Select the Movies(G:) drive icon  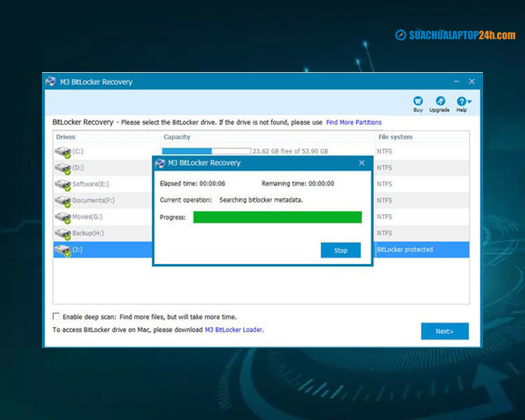[x=63, y=218]
